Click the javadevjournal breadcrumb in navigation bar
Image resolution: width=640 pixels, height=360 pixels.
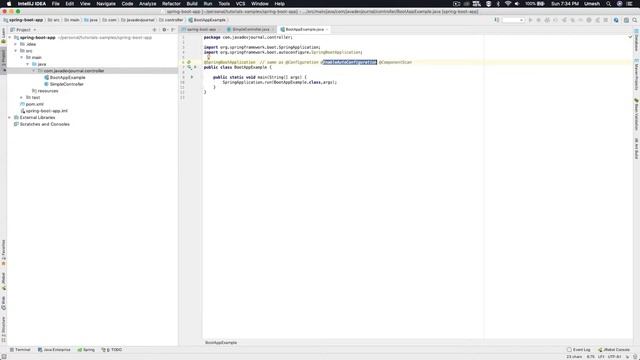point(138,20)
